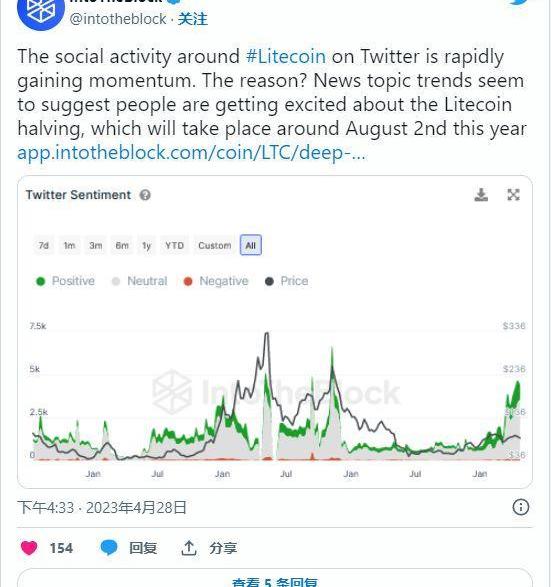
Task: Download the Twitter Sentiment chart
Action: (481, 195)
